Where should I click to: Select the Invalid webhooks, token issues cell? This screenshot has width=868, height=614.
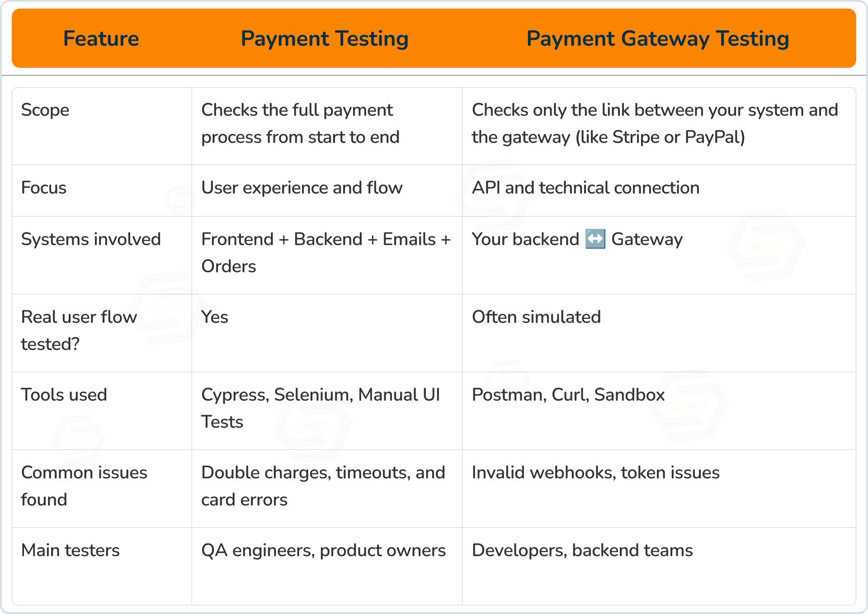click(595, 473)
